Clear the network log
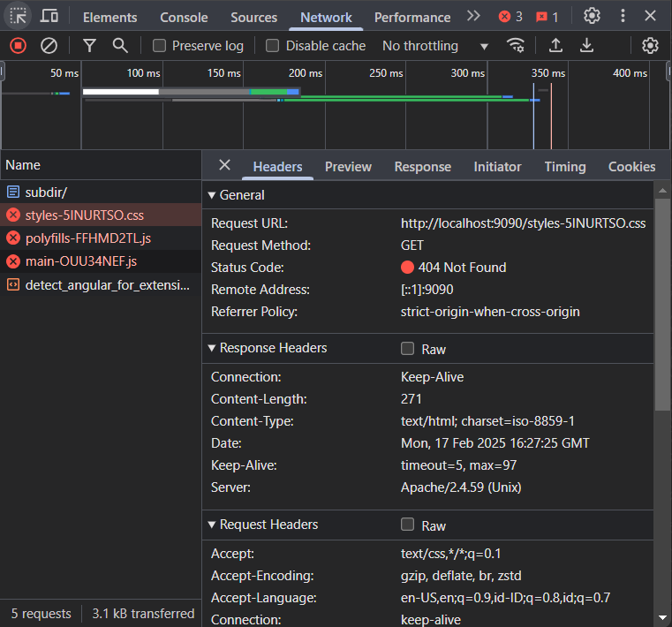The height and width of the screenshot is (627, 672). [x=49, y=46]
